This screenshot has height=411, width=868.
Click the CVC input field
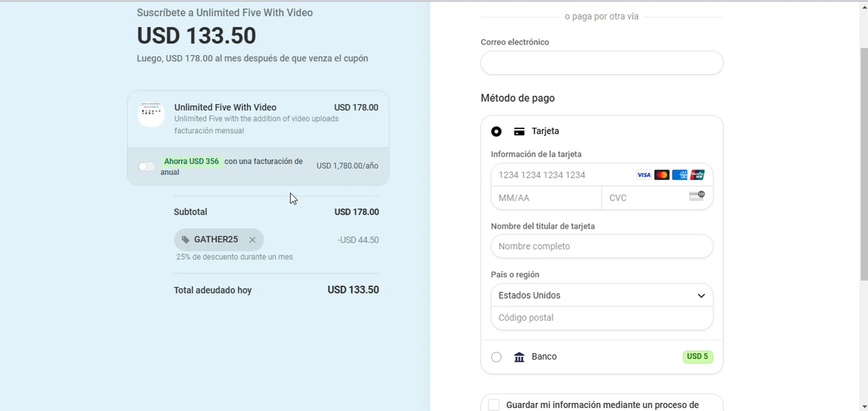pyautogui.click(x=657, y=198)
